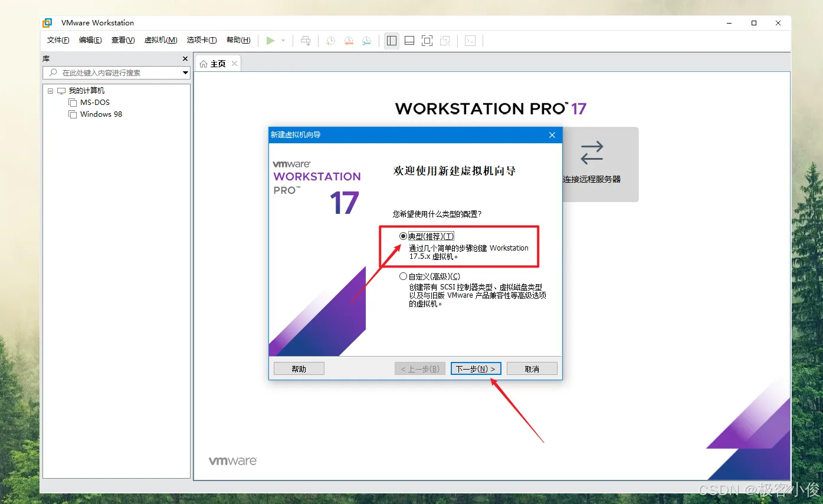
Task: Open the 文件(F) menu
Action: [x=58, y=40]
